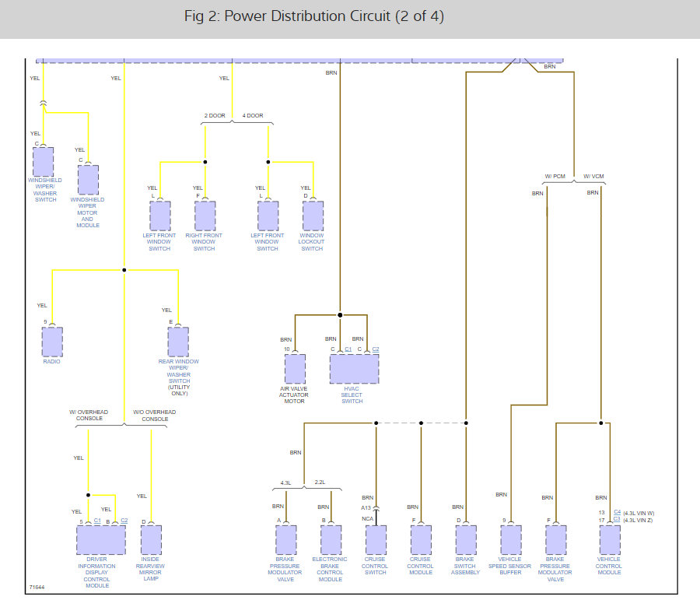Click the Brake Switch Assembly box
This screenshot has height=607, width=700.
pyautogui.click(x=466, y=539)
